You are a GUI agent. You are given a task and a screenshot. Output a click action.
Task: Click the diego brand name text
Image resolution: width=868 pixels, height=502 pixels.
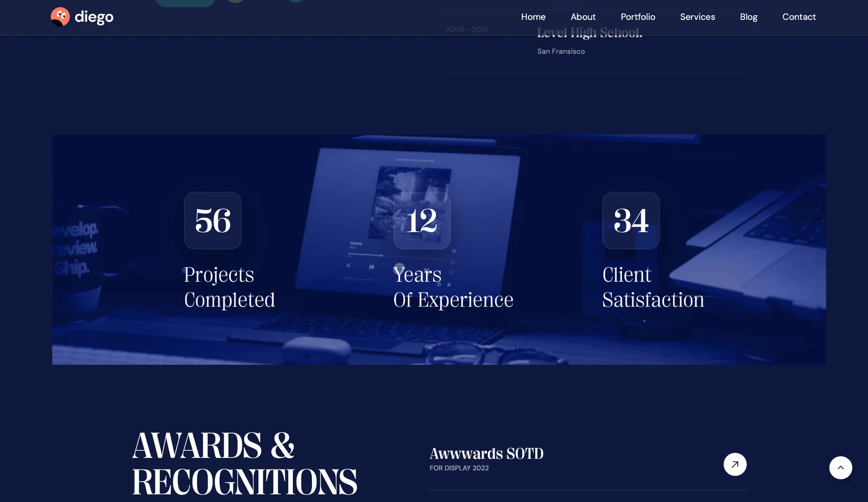(94, 17)
